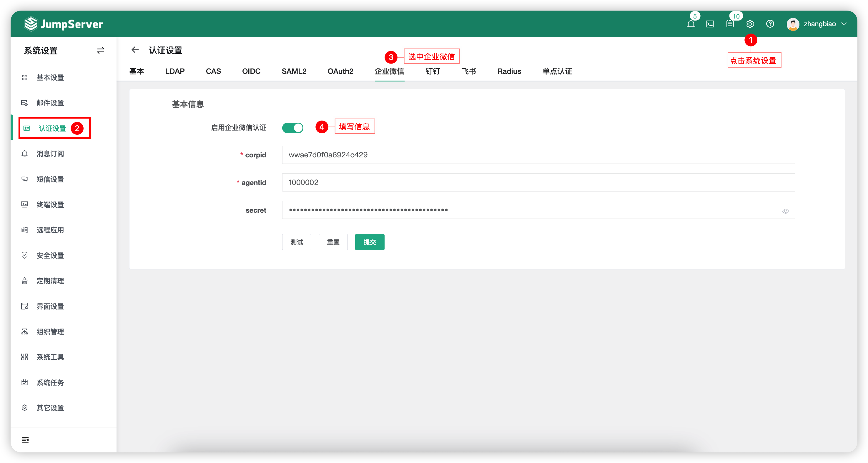Open the tickets list icon

(730, 24)
